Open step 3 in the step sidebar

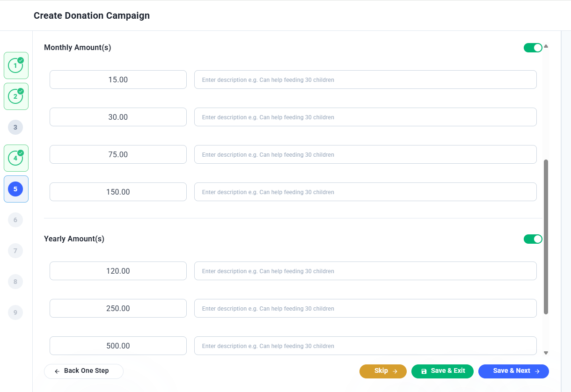point(15,127)
